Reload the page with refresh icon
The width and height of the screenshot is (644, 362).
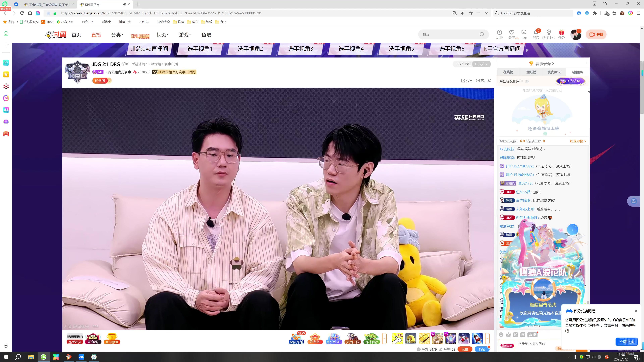(22, 13)
